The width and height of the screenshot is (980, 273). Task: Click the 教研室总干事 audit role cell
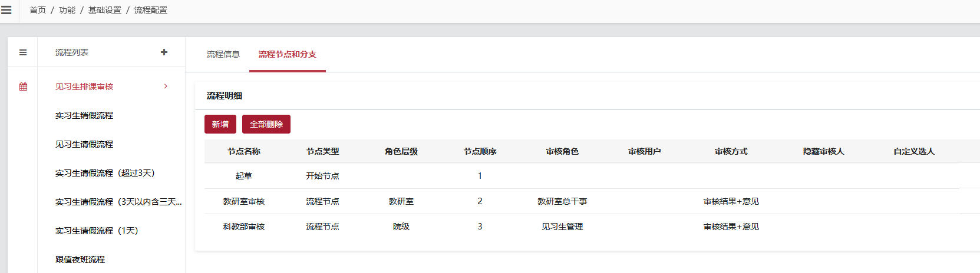pyautogui.click(x=563, y=201)
